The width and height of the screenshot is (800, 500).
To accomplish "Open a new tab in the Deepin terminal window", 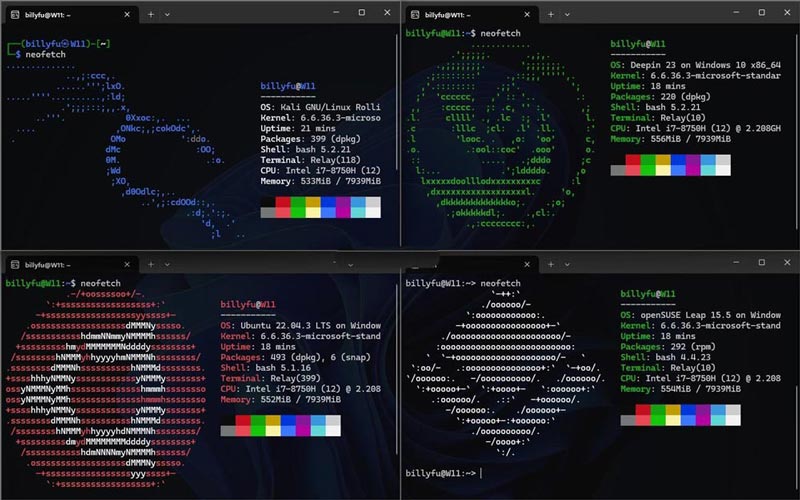I will coord(551,15).
